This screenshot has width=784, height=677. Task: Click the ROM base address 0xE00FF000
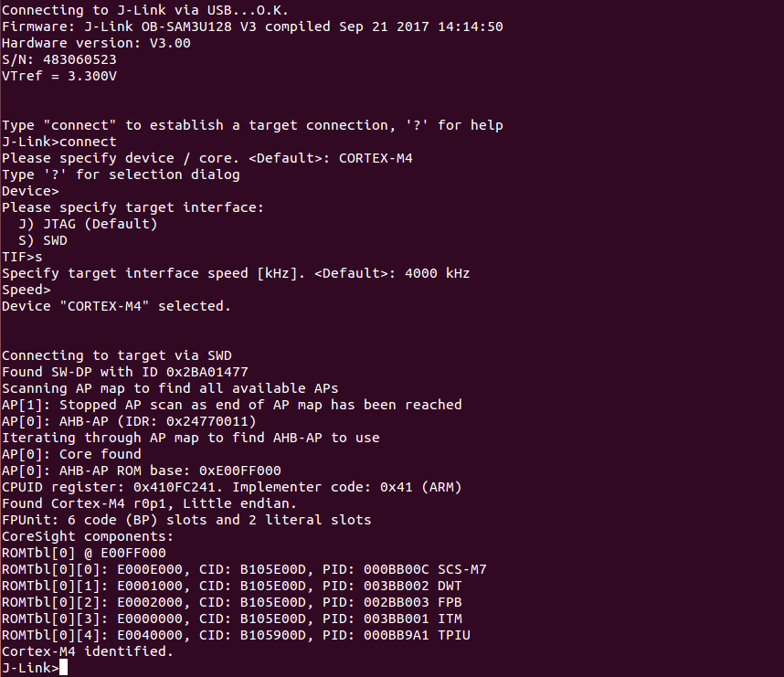tap(240, 471)
